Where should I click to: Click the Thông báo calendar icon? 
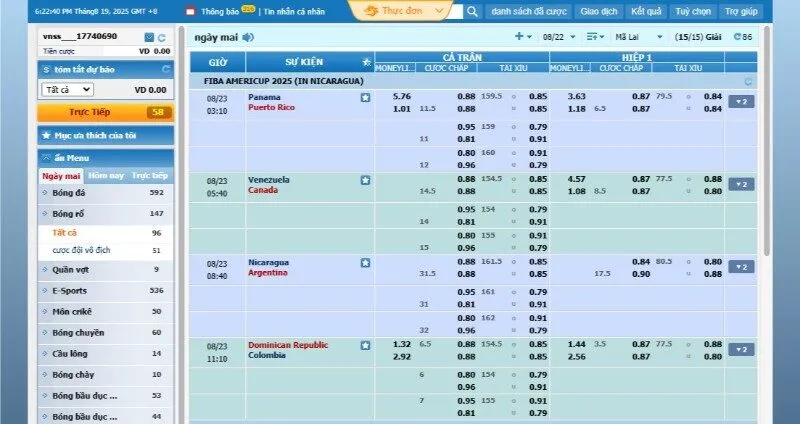pyautogui.click(x=190, y=12)
